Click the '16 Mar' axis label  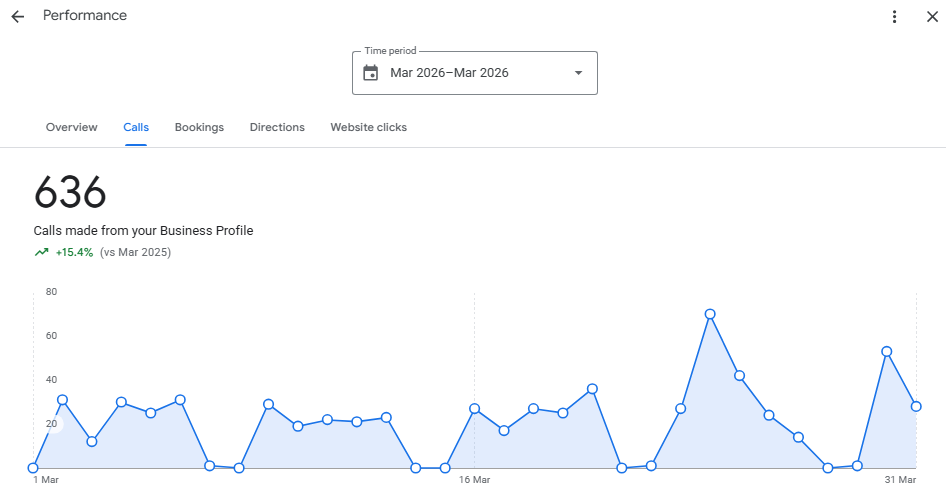pyautogui.click(x=474, y=480)
